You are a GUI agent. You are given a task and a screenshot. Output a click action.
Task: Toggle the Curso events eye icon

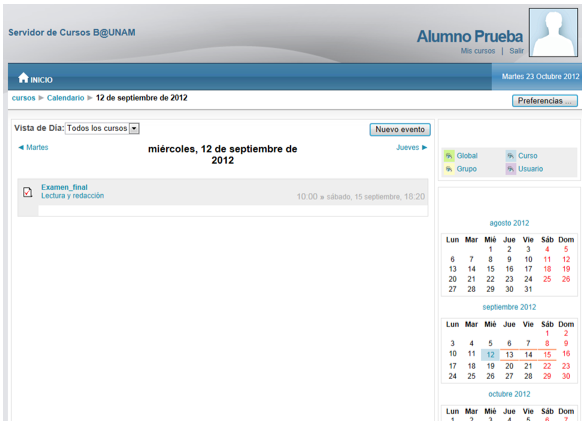pos(510,156)
